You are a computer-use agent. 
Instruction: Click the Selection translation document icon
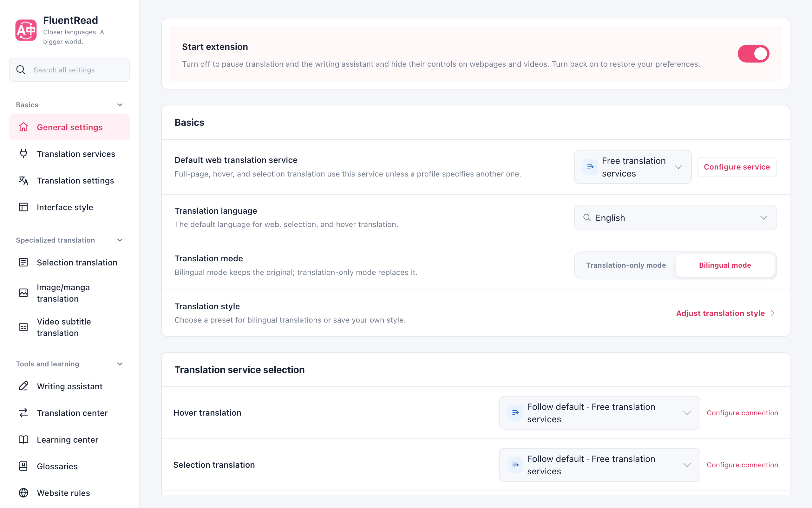[23, 262]
